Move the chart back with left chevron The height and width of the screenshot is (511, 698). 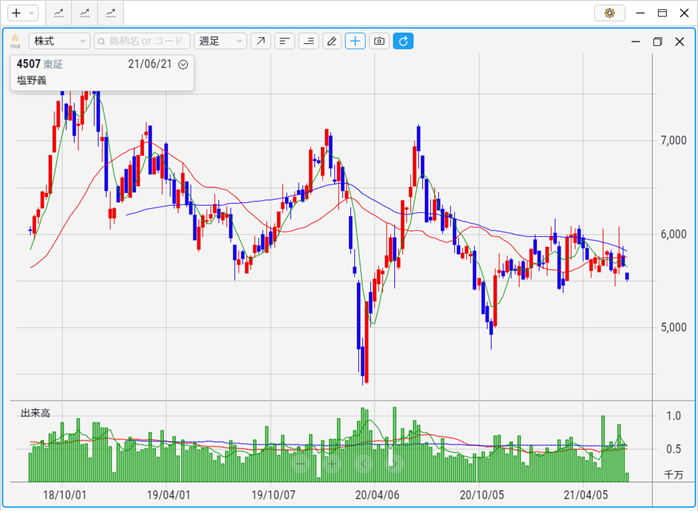tap(363, 464)
